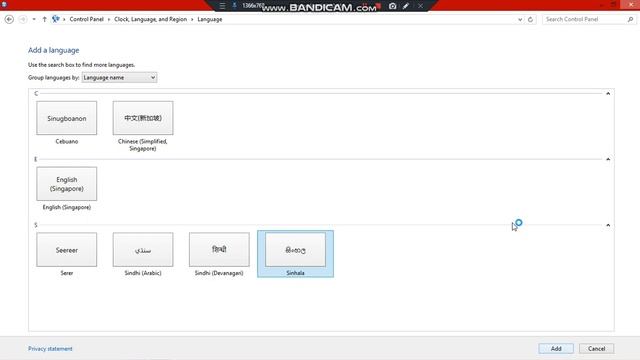Activate Bandicam drawing pencil icon
This screenshot has width=640, height=360.
pos(406,6)
